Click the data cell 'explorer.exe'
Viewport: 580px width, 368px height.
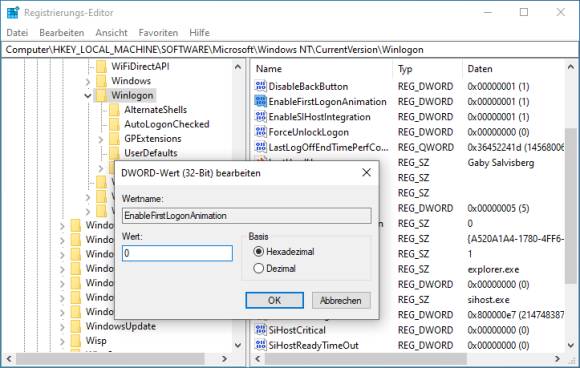coord(493,269)
